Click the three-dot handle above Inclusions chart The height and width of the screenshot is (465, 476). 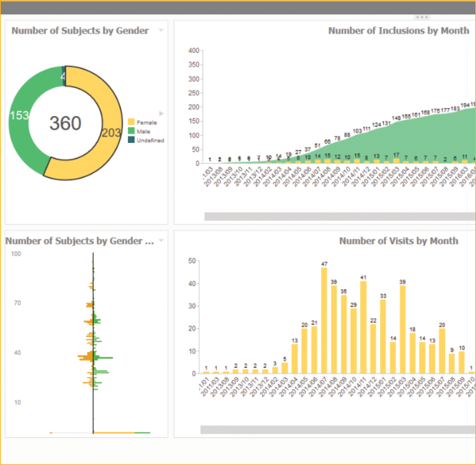[x=422, y=16]
